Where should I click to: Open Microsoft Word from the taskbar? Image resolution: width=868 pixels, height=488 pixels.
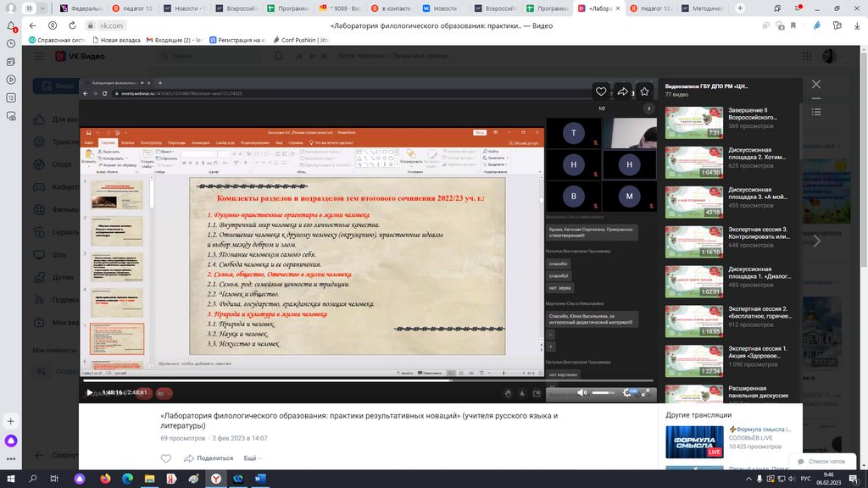(x=259, y=479)
